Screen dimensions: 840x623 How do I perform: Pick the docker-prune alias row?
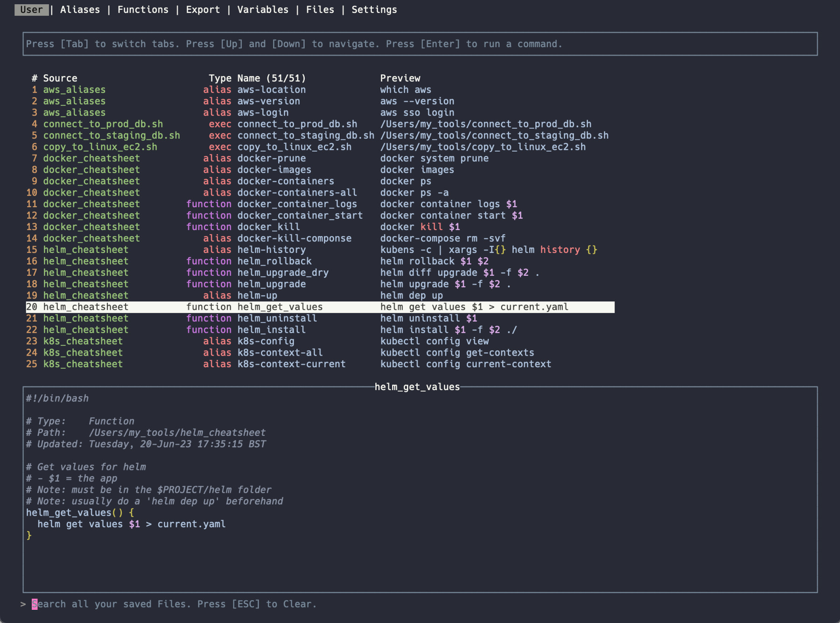tap(271, 158)
